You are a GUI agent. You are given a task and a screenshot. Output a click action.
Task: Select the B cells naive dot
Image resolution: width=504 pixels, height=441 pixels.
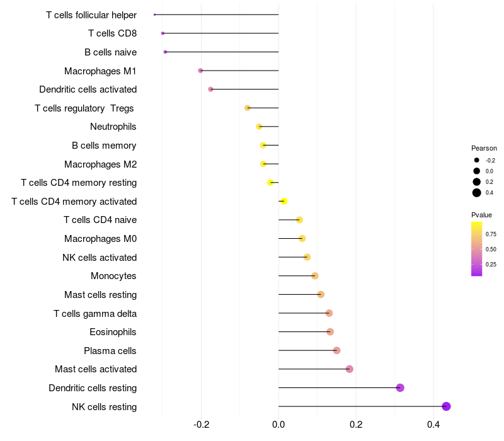coord(165,52)
